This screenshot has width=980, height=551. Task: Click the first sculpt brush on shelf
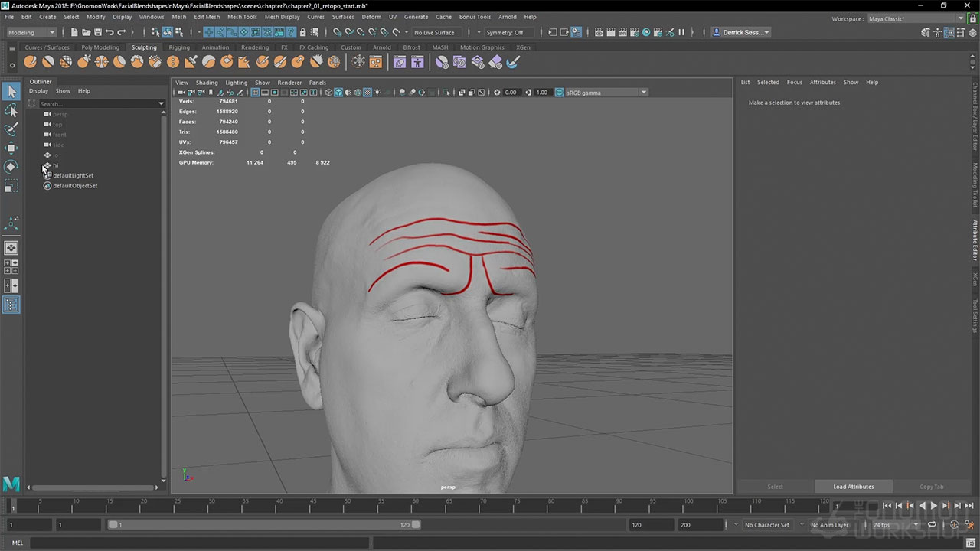[x=30, y=62]
